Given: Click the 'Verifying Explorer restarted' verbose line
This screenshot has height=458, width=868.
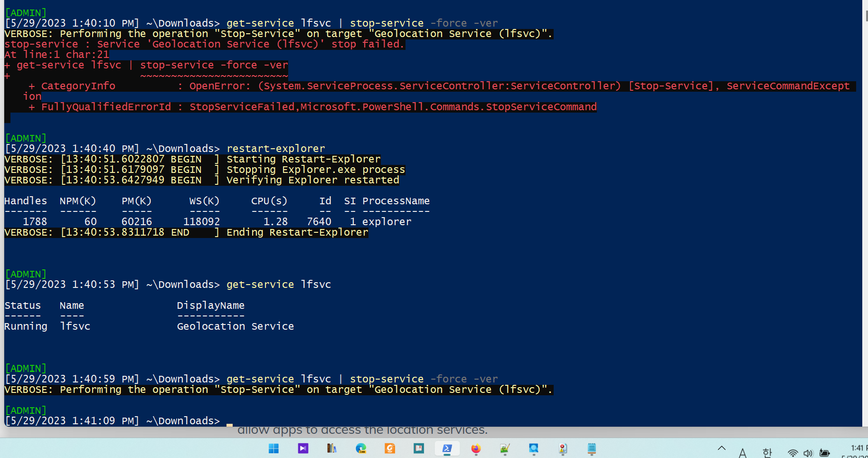Looking at the screenshot, I should (x=202, y=180).
